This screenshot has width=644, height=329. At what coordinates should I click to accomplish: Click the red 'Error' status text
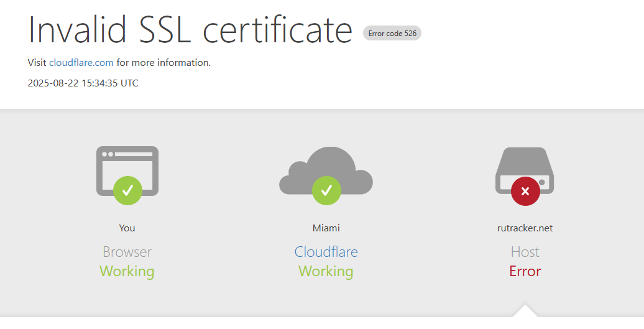click(525, 271)
